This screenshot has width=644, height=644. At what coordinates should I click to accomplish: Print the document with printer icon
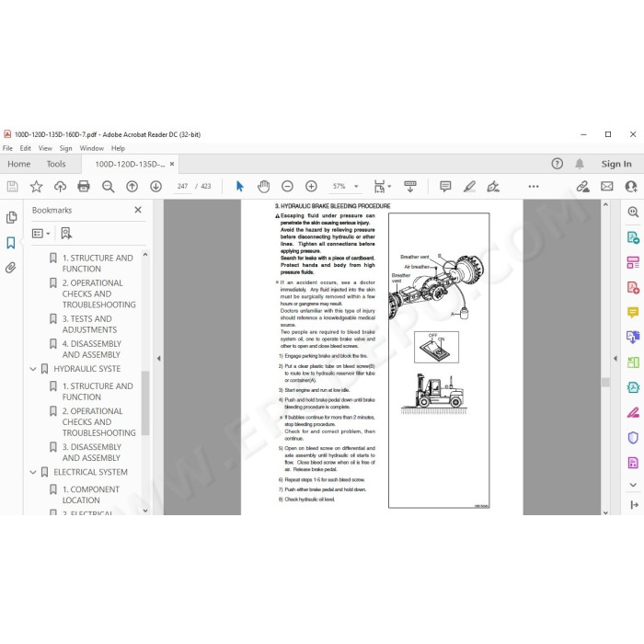84,187
